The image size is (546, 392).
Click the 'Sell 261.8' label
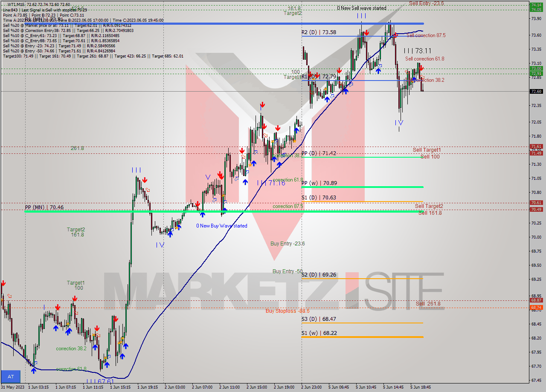click(x=428, y=304)
